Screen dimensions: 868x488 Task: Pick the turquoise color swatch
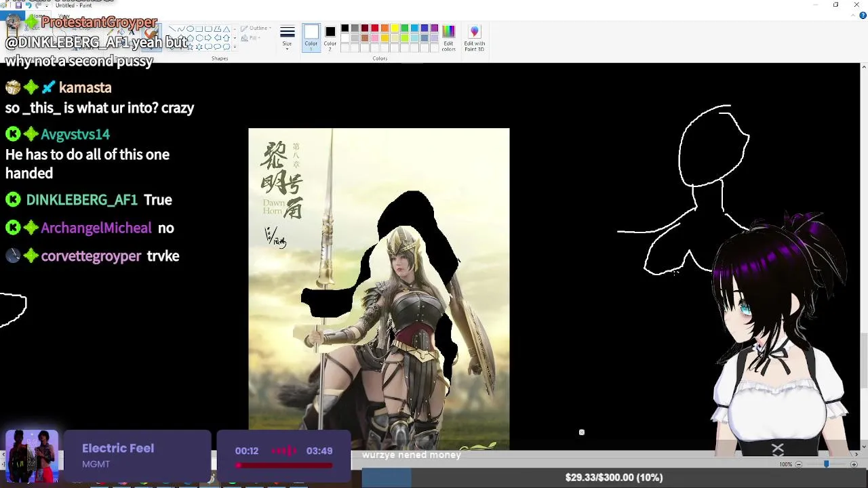click(x=414, y=28)
